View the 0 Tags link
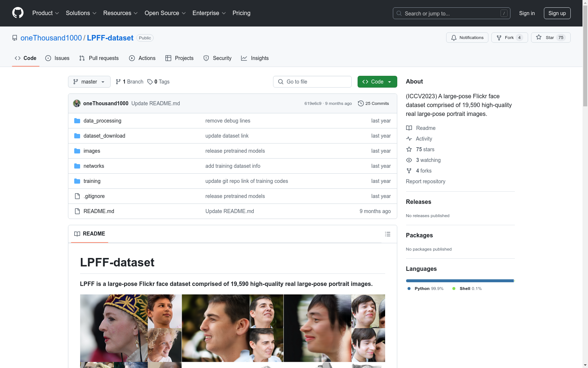The height and width of the screenshot is (368, 588). (158, 82)
